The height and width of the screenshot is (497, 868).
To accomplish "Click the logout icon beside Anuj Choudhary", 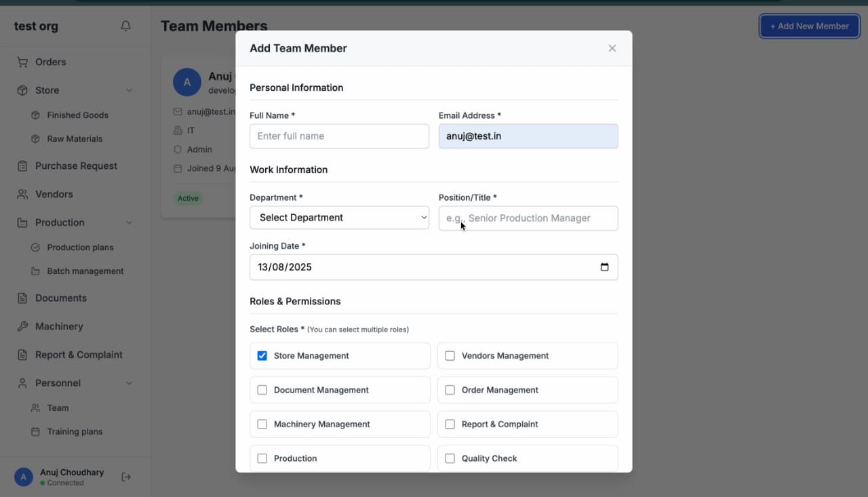I will point(126,477).
